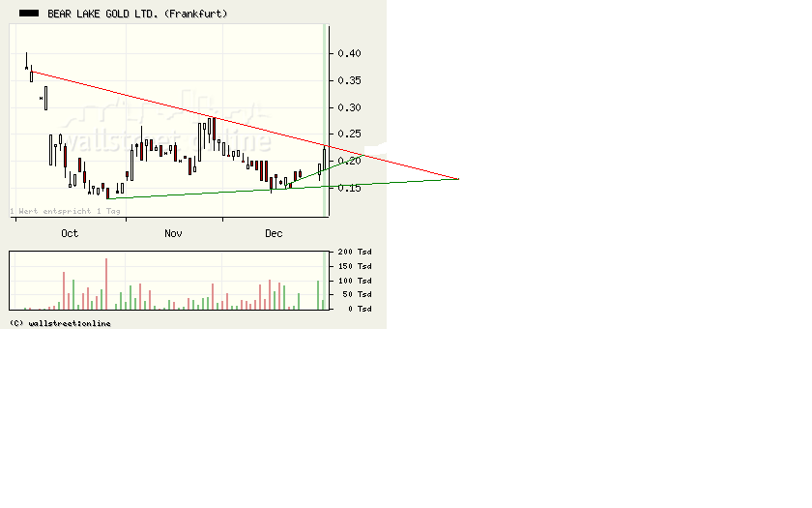Click the 0.15 price axis label
Viewport: 812px width, 508px height.
[x=349, y=188]
